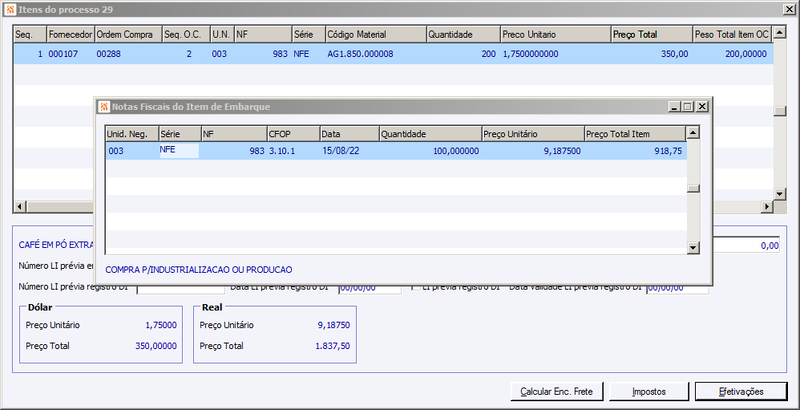
Task: Click the Calcular Enc. Frete button
Action: (x=556, y=392)
